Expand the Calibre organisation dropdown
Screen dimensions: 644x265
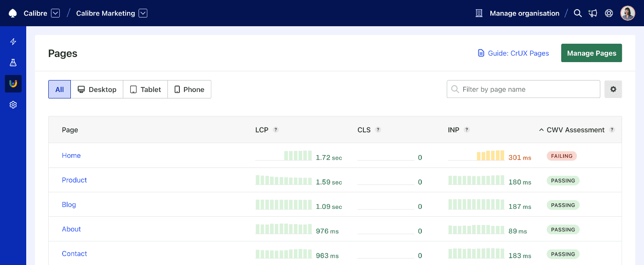(x=55, y=13)
